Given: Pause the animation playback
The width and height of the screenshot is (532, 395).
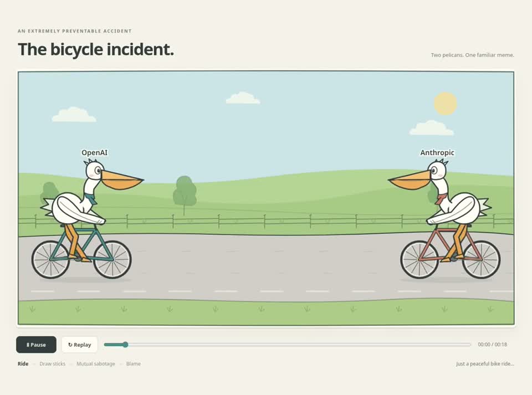Looking at the screenshot, I should [37, 345].
